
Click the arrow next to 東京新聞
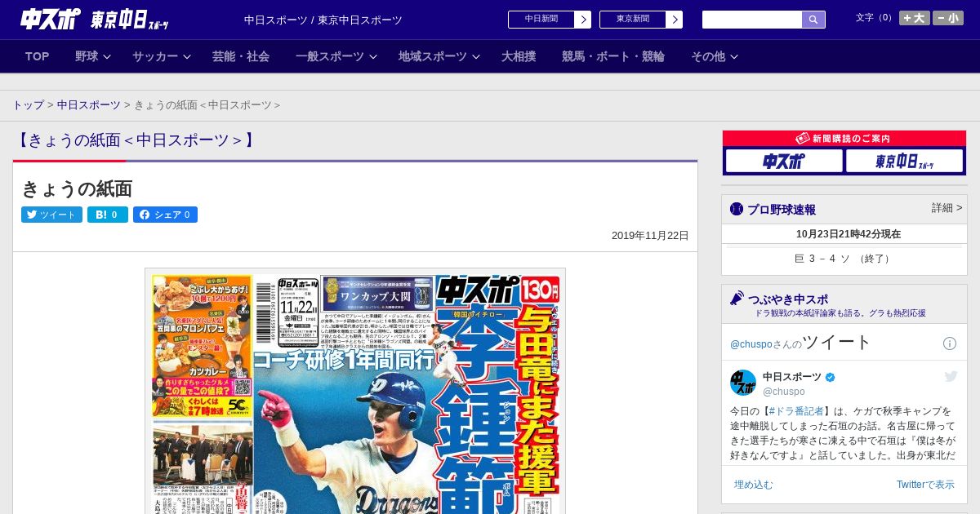click(675, 20)
